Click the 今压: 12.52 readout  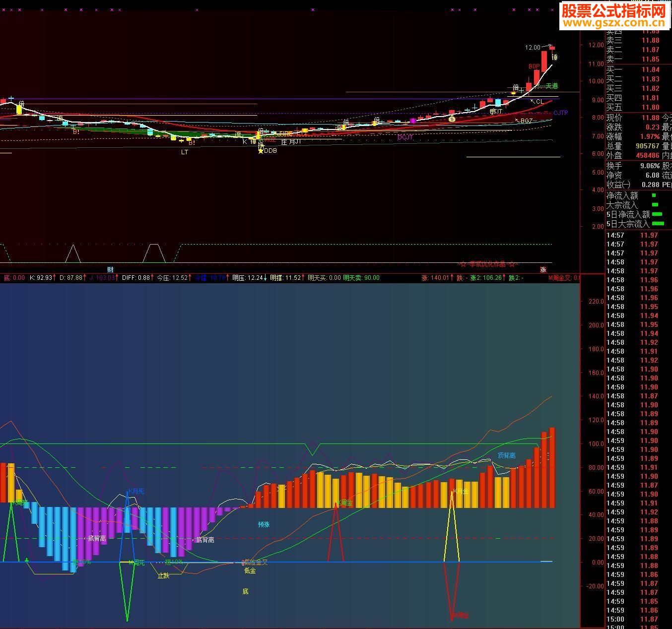174,278
